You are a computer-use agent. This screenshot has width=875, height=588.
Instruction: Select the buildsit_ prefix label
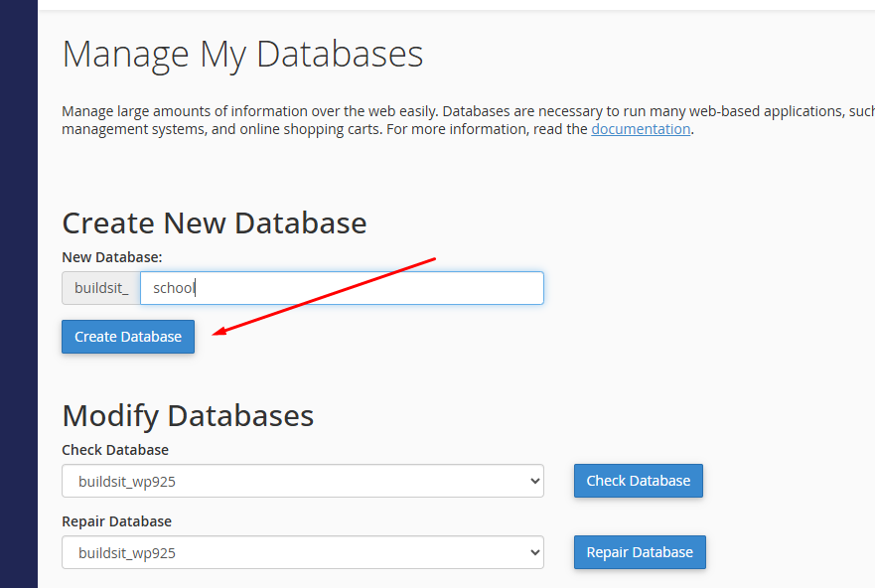click(x=101, y=288)
